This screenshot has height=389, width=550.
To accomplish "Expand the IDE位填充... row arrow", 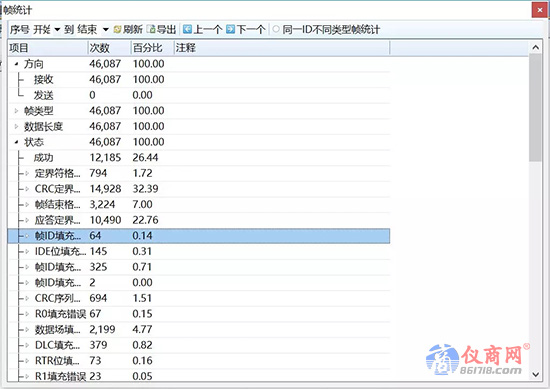I will (27, 251).
